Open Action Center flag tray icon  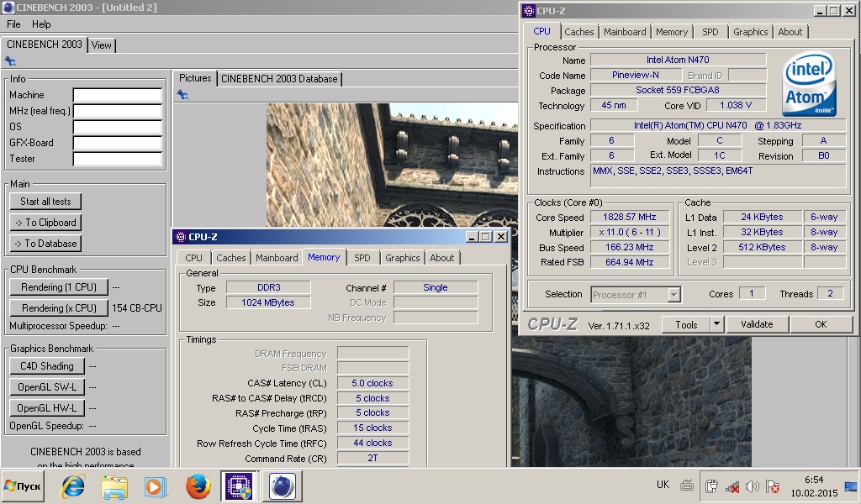pyautogui.click(x=773, y=486)
